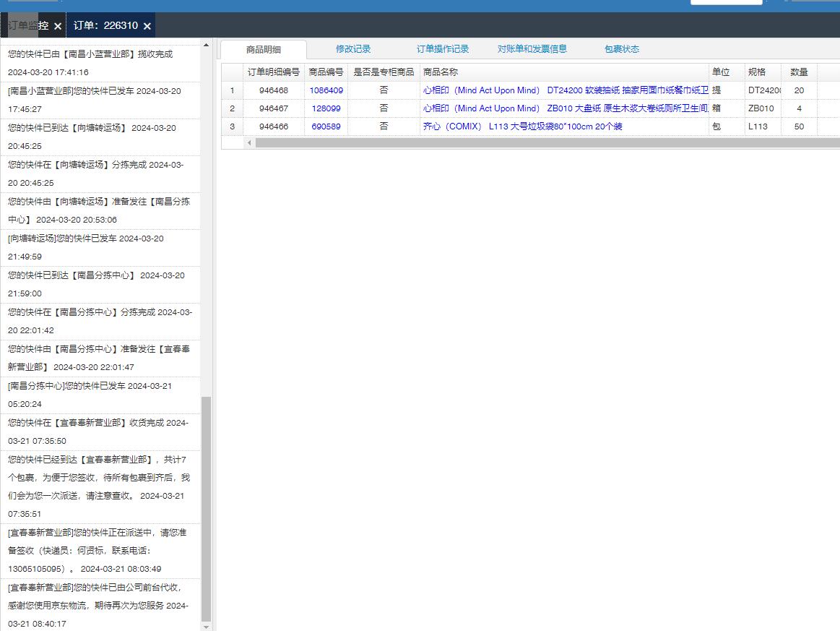Screen dimensions: 840x631
Task: Click unit cell 箱 in the second row
Action: pyautogui.click(x=727, y=109)
